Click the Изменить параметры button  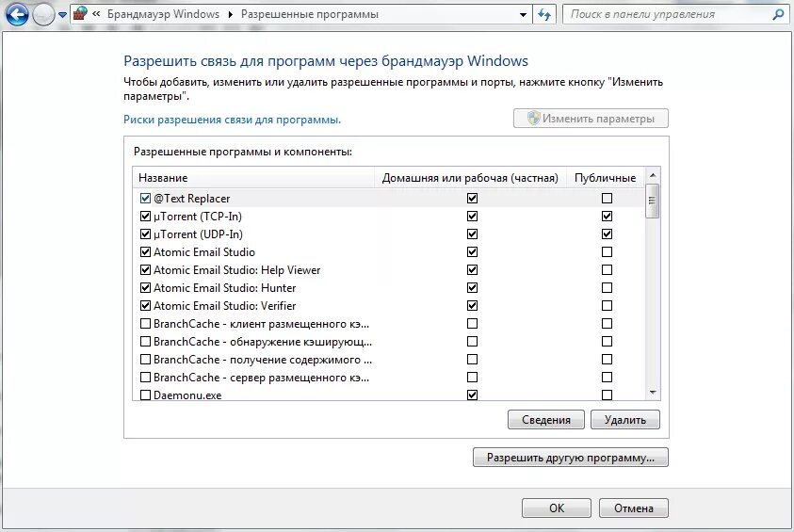click(x=591, y=119)
